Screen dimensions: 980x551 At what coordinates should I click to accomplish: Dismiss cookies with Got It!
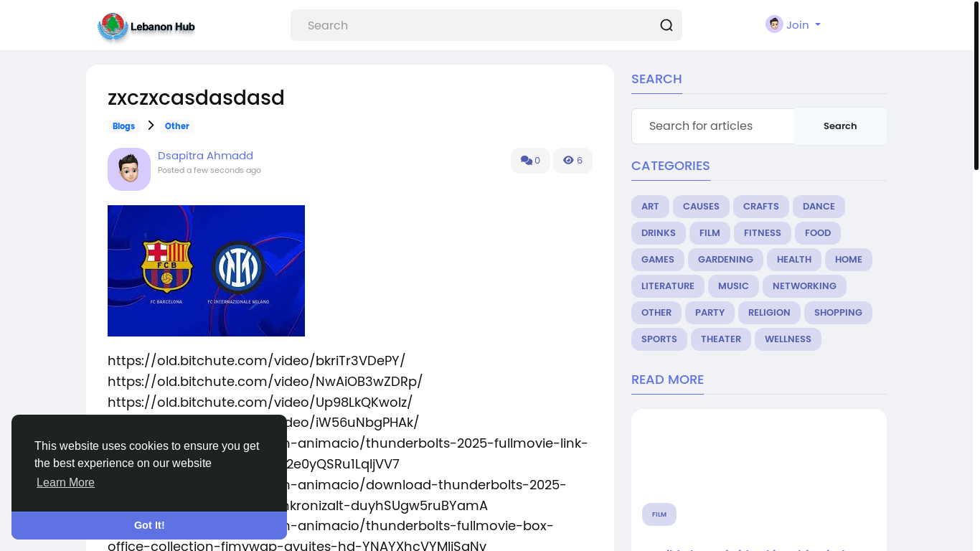tap(149, 525)
